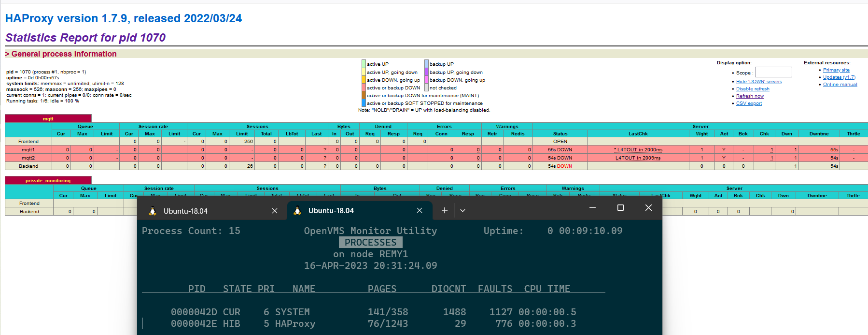Click the 54s downtime of mqtt Backend
The width and height of the screenshot is (868, 335).
tap(834, 166)
